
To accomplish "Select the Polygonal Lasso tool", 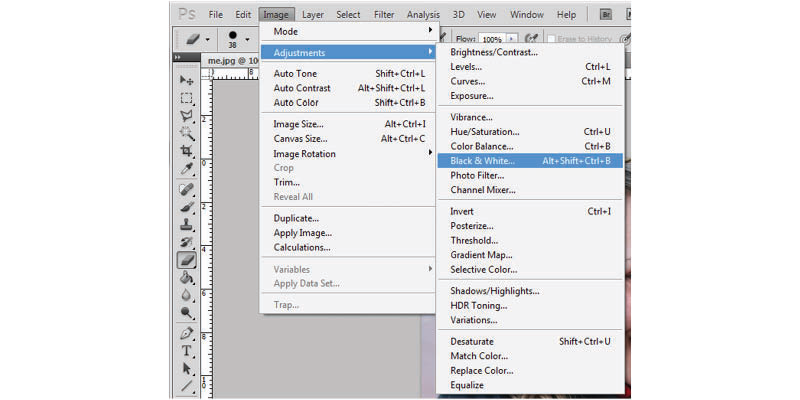I will (187, 116).
